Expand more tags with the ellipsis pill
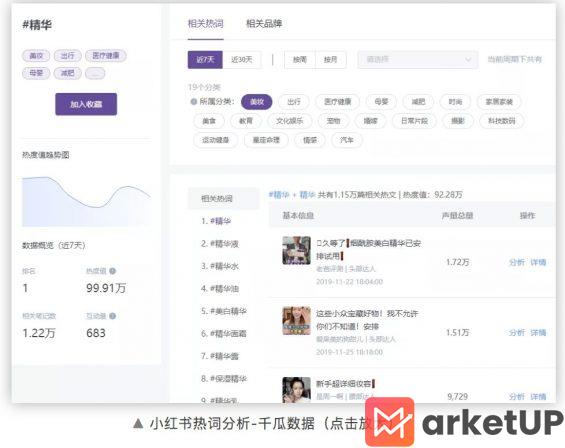 point(95,73)
